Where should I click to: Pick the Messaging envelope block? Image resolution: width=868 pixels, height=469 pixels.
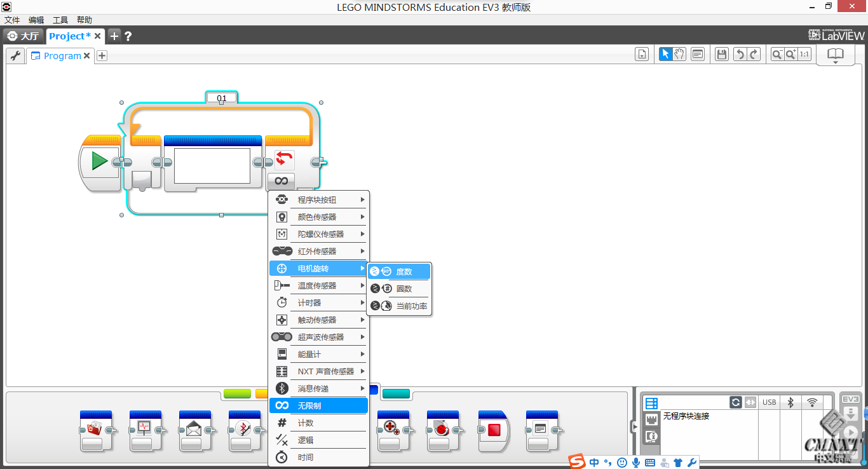(195, 431)
